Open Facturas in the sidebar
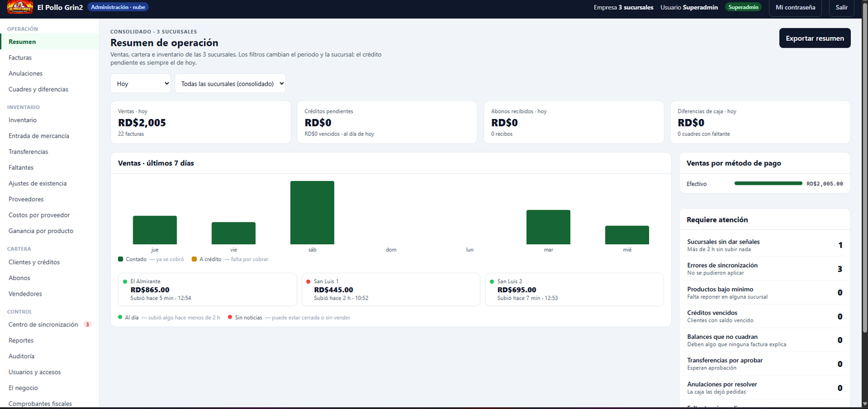This screenshot has height=409, width=868. click(x=50, y=58)
